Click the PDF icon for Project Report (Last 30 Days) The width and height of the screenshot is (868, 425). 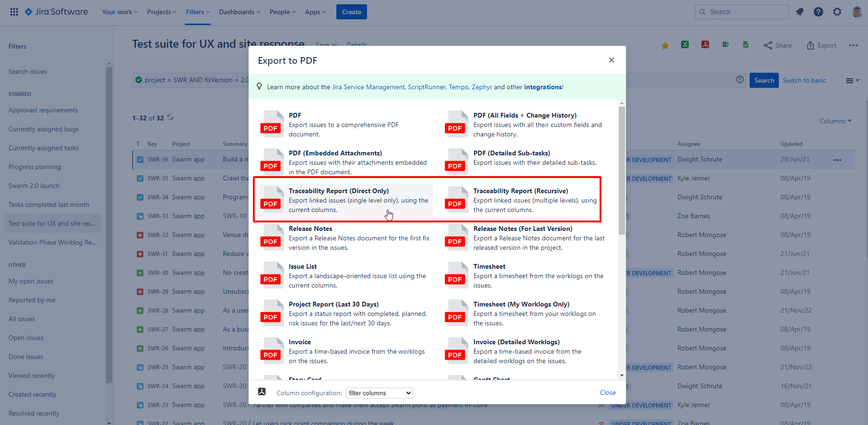pos(272,313)
